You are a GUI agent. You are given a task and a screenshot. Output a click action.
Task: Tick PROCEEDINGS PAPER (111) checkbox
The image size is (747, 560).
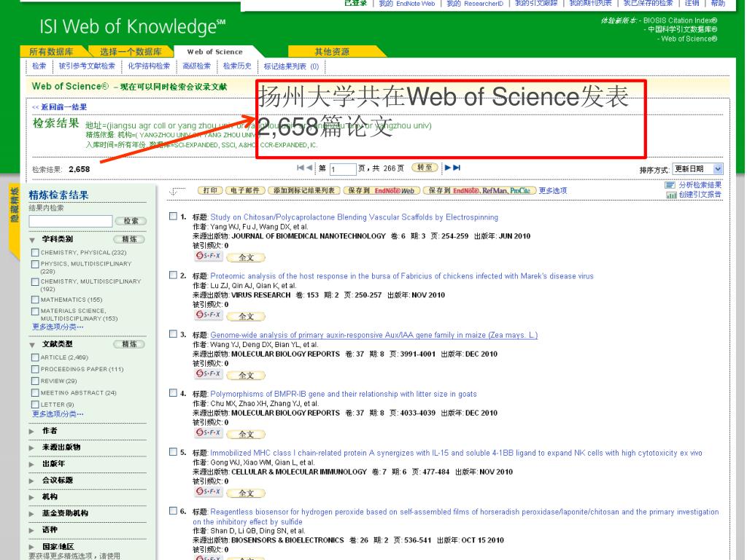35,369
